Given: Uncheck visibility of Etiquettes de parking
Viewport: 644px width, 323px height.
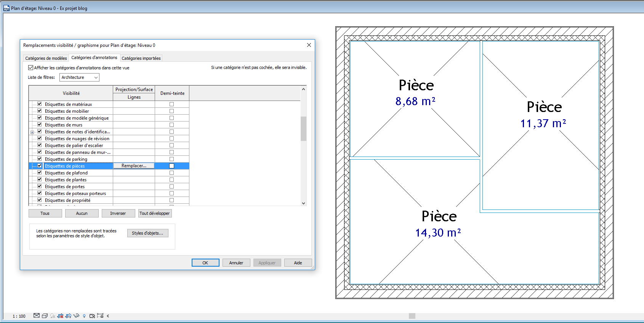Looking at the screenshot, I should [39, 159].
